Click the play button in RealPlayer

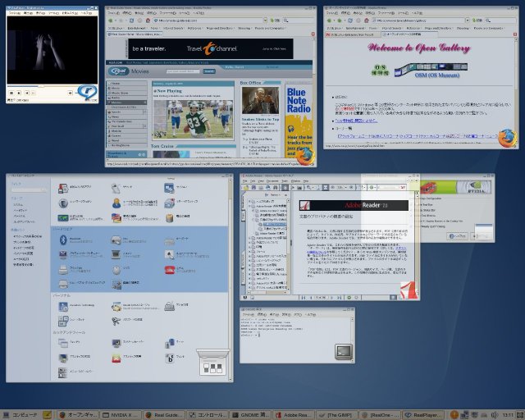[11, 93]
